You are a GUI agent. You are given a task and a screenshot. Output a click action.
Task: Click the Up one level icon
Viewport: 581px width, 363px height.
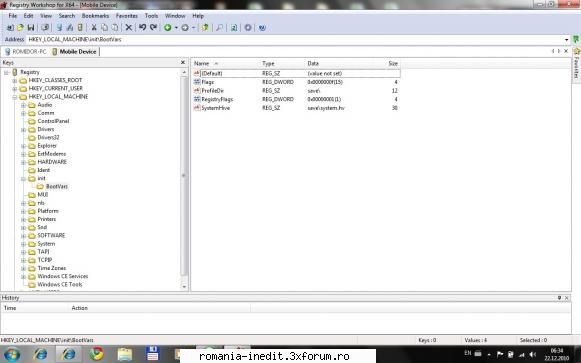pos(205,27)
